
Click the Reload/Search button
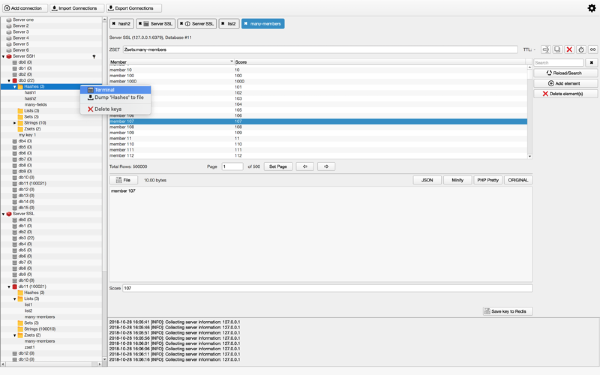(x=566, y=73)
